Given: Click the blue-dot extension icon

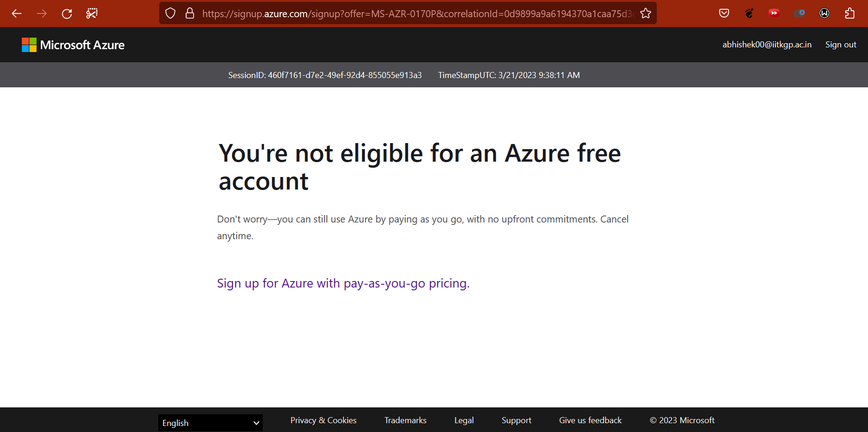Looking at the screenshot, I should 799,13.
